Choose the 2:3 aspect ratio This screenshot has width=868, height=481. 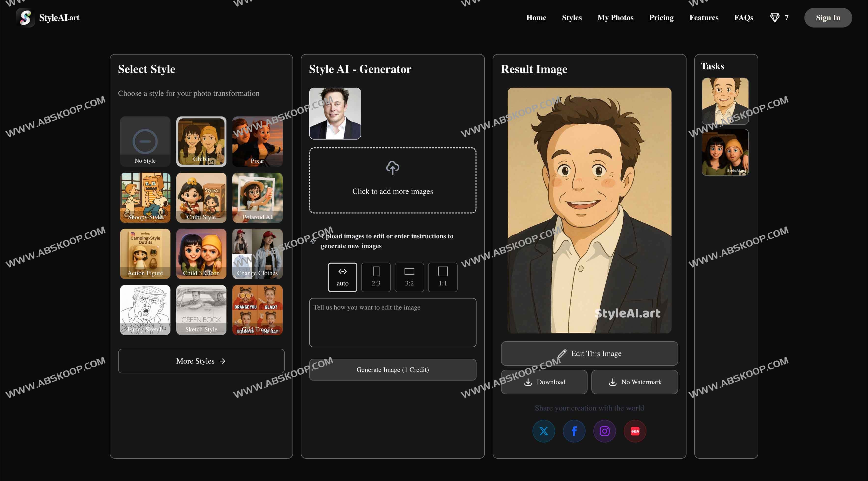click(x=376, y=277)
